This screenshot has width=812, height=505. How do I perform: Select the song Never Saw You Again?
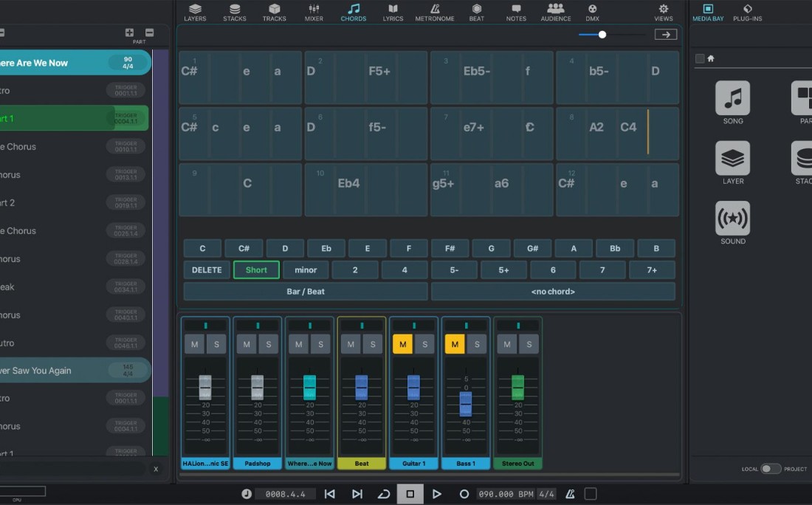pos(52,370)
